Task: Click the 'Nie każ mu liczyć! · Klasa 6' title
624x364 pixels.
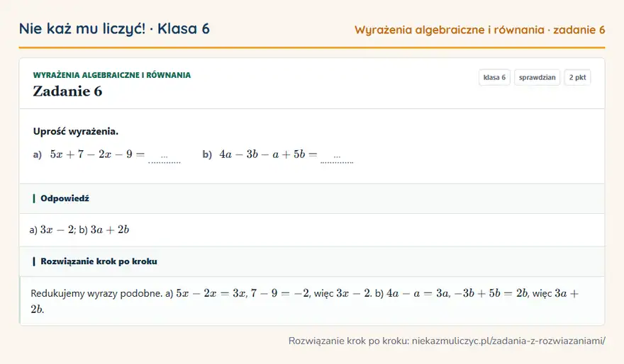Action: [x=114, y=29]
